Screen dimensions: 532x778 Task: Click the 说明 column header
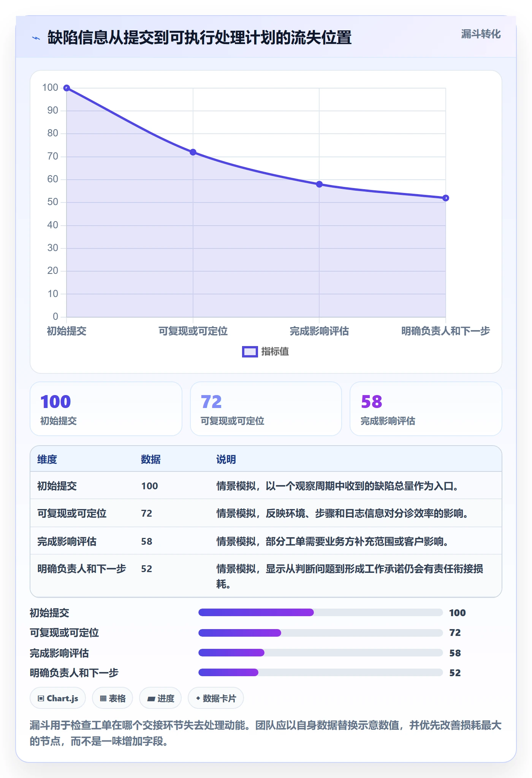226,460
